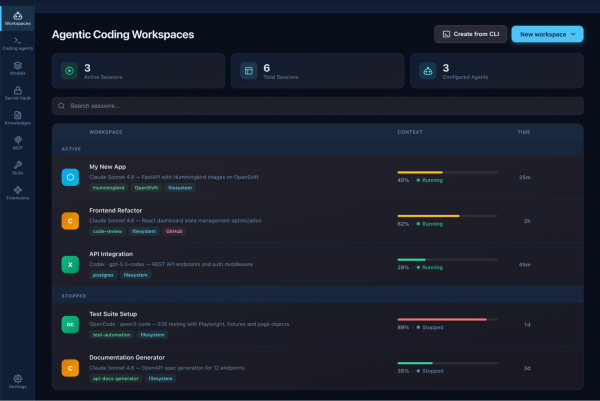
Task: Click the postgres tag
Action: 103,275
